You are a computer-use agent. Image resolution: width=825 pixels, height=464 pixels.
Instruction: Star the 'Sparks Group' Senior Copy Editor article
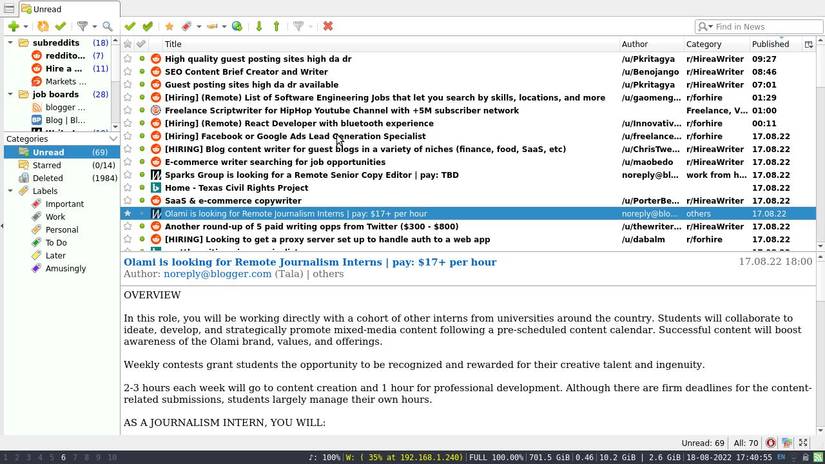click(x=127, y=175)
